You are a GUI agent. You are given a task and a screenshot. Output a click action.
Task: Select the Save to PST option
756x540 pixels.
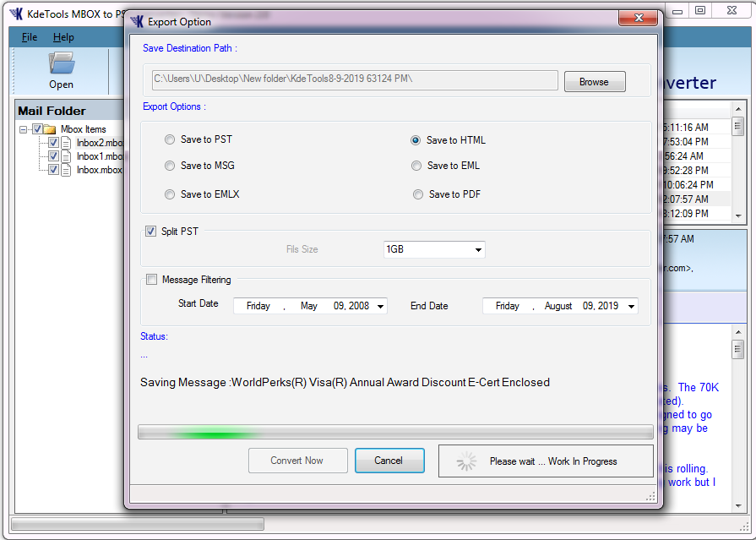point(170,139)
